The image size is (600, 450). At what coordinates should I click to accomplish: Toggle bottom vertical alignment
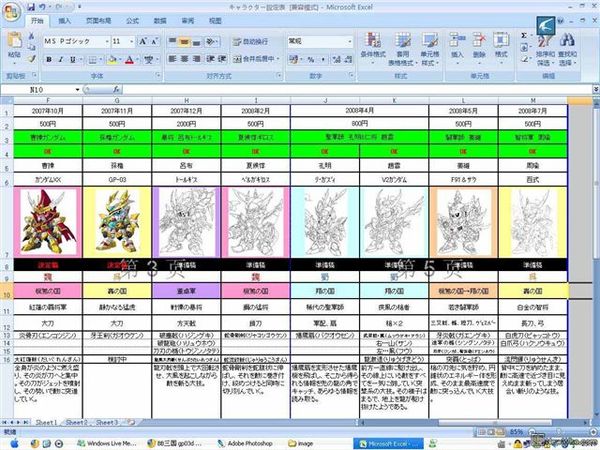click(196, 41)
